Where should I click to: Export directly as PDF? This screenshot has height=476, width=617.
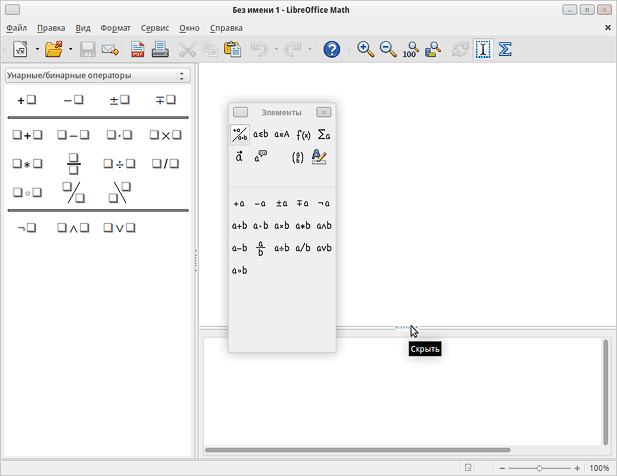[x=137, y=50]
